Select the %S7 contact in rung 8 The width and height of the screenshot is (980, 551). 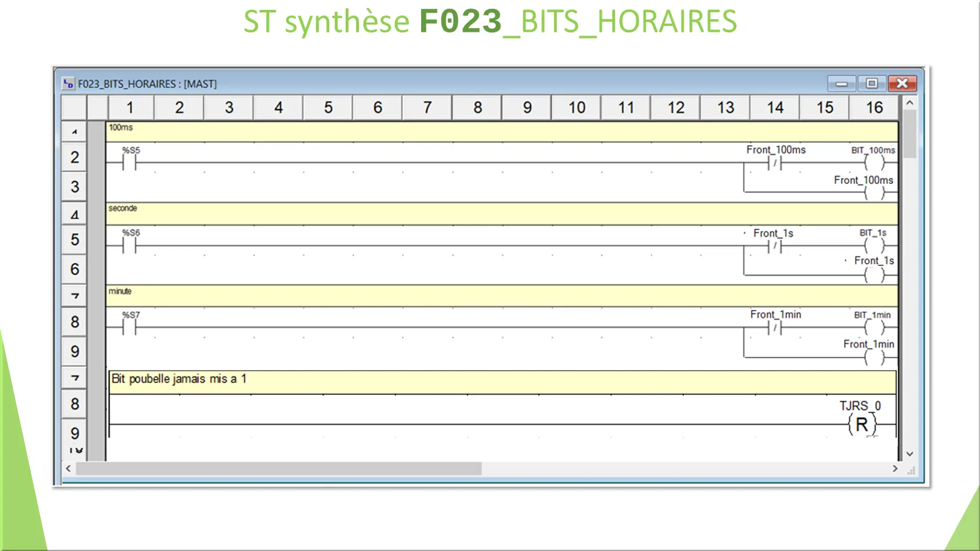pos(130,327)
